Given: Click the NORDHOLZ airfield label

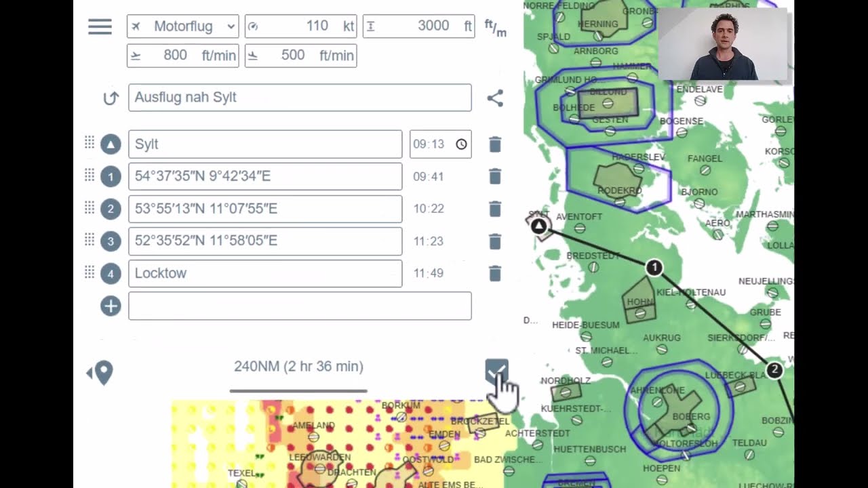Looking at the screenshot, I should [x=566, y=381].
